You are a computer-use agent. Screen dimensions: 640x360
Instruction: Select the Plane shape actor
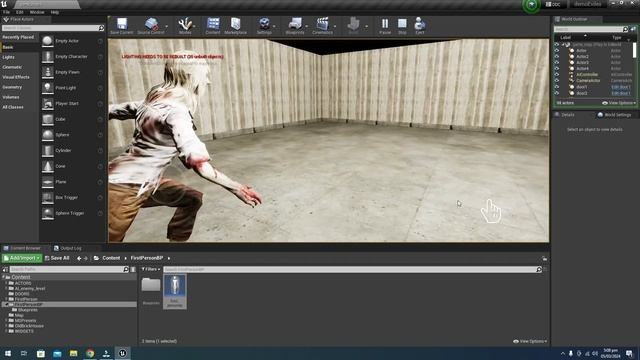(72, 182)
